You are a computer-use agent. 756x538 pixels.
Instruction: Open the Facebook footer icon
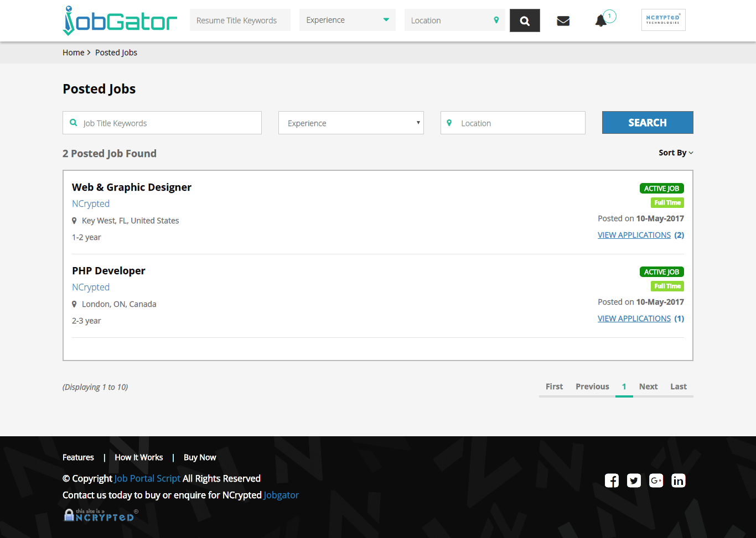[612, 480]
